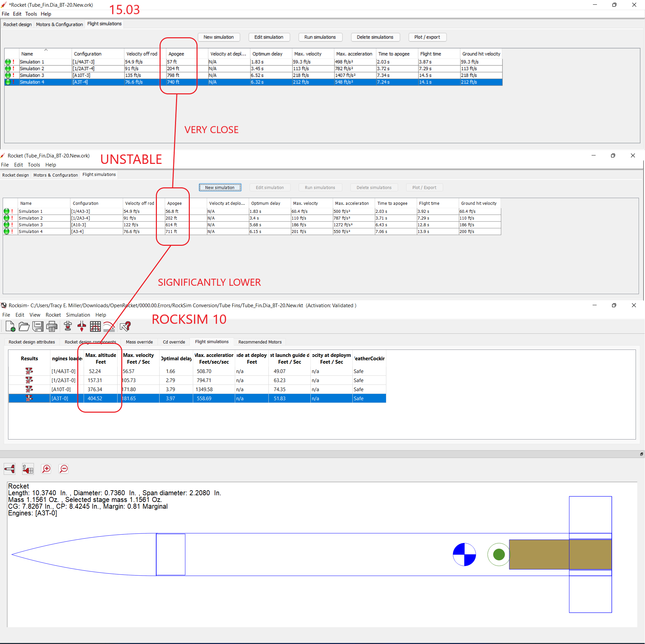Image resolution: width=645 pixels, height=644 pixels.
Task: Zoom in on the rocket diagram
Action: pos(46,469)
